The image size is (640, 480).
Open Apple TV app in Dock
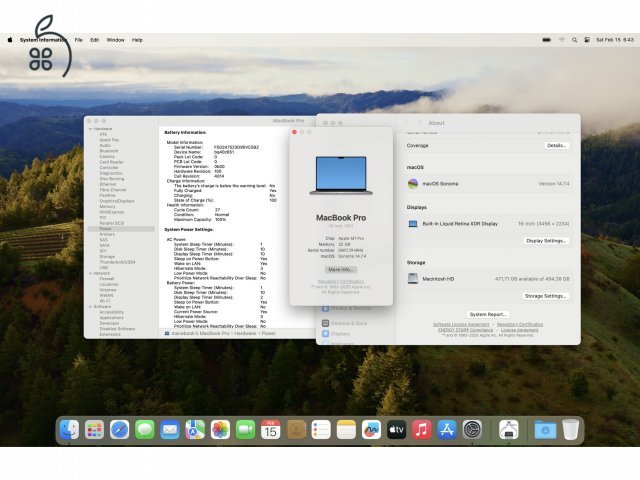coord(396,430)
